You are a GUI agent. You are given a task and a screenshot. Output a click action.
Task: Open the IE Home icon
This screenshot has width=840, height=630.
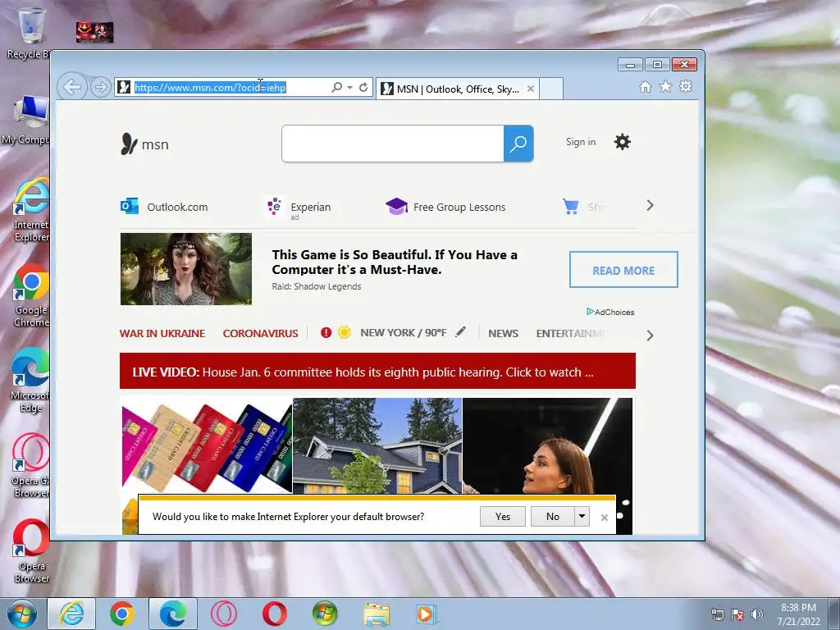(646, 87)
